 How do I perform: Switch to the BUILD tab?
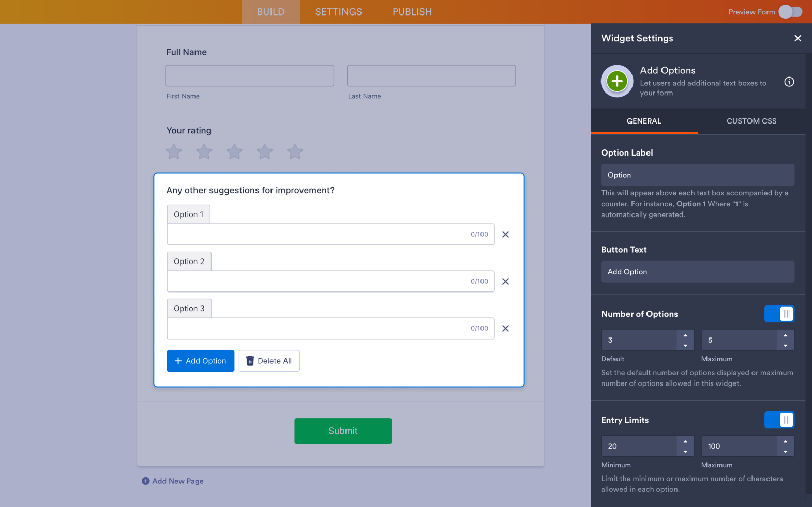[x=270, y=12]
